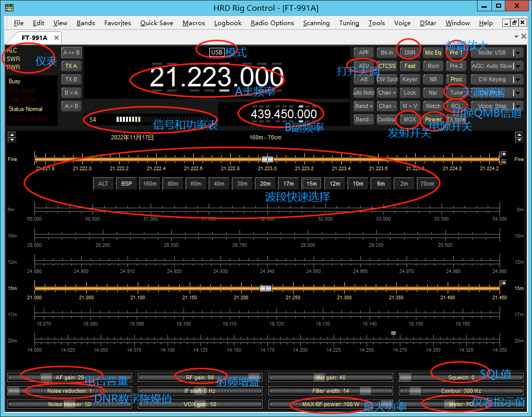This screenshot has height=417, width=532.
Task: Select the 40m band button
Action: (219, 184)
